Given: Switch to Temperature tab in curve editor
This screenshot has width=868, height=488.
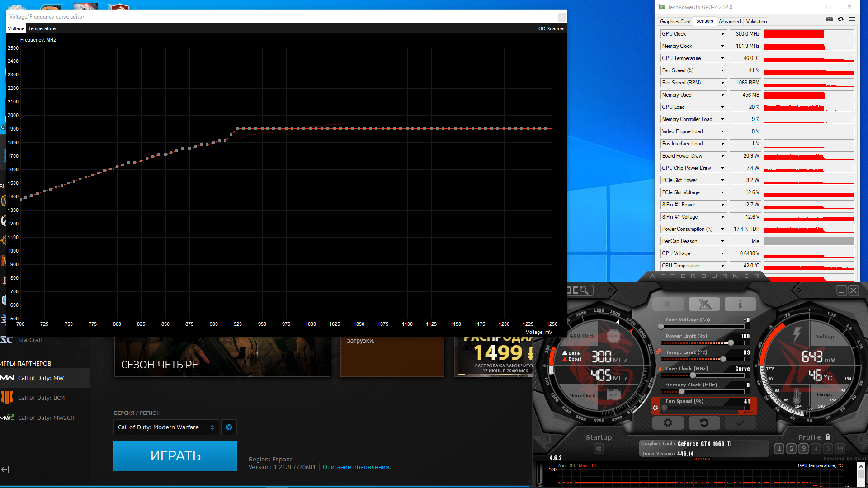Looking at the screenshot, I should tap(42, 28).
